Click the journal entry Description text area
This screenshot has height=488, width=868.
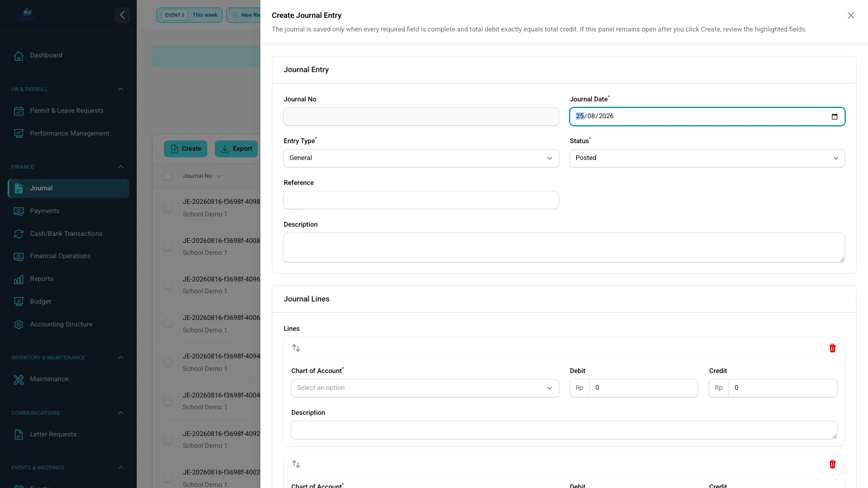564,248
